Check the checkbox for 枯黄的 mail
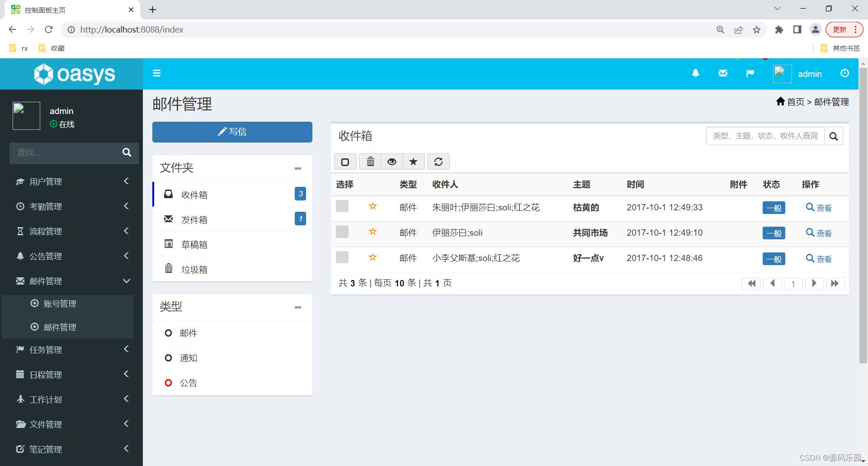Viewport: 868px width, 466px height. click(x=342, y=206)
